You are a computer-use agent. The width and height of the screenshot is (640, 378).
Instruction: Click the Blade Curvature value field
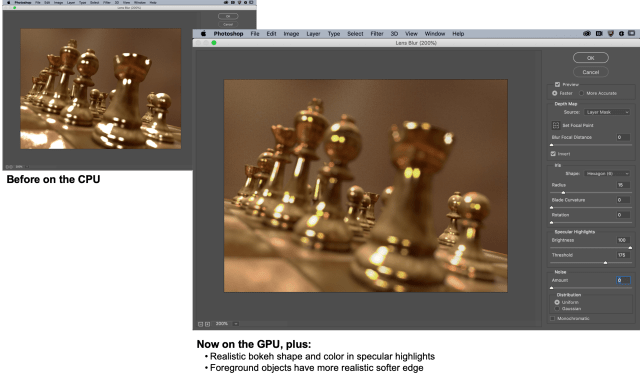point(623,200)
